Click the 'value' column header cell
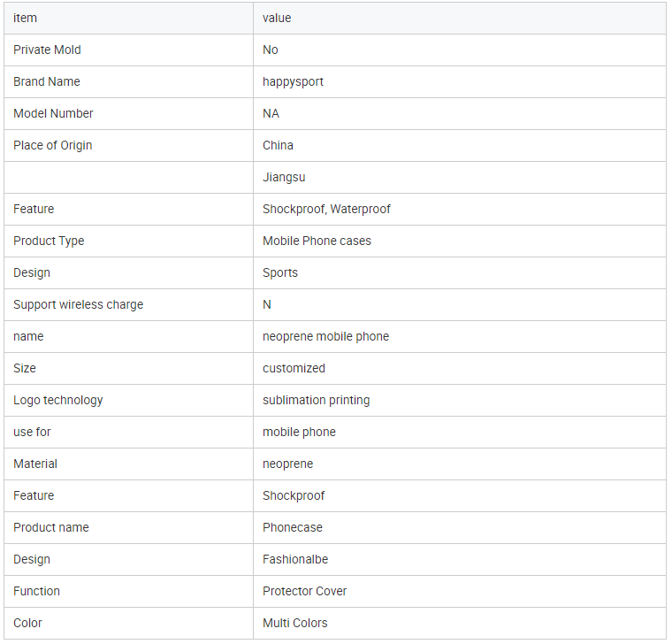This screenshot has width=672, height=644. pos(277,18)
